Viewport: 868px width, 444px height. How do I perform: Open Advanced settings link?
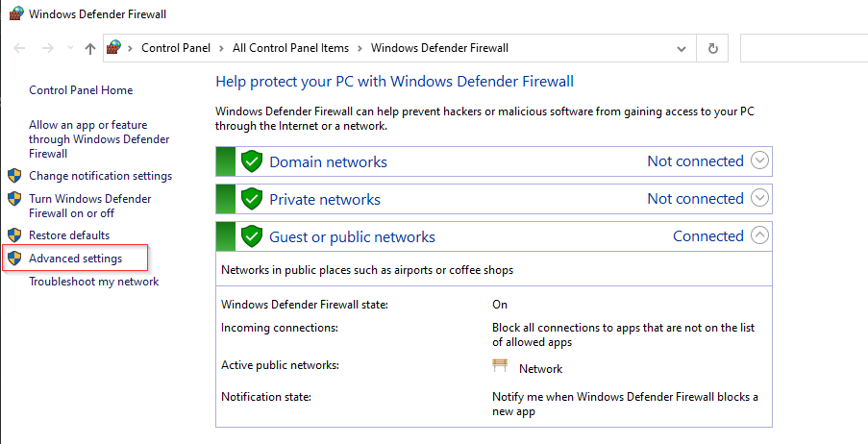(75, 259)
